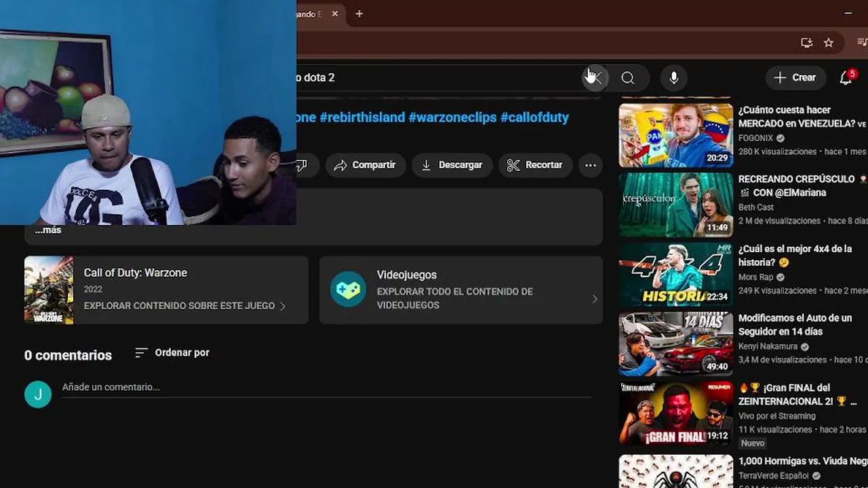Screen dimensions: 868x488
Task: Click the J user avatar by comments
Action: tap(38, 394)
